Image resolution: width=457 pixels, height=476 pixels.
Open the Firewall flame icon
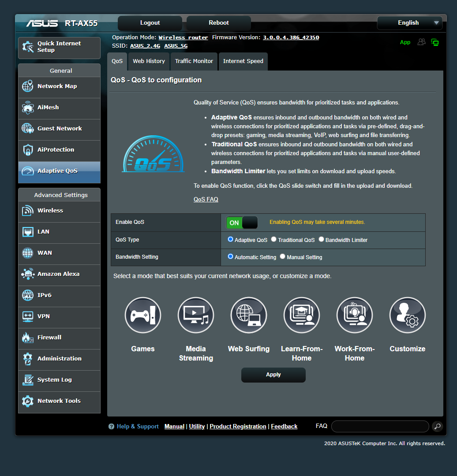(28, 338)
